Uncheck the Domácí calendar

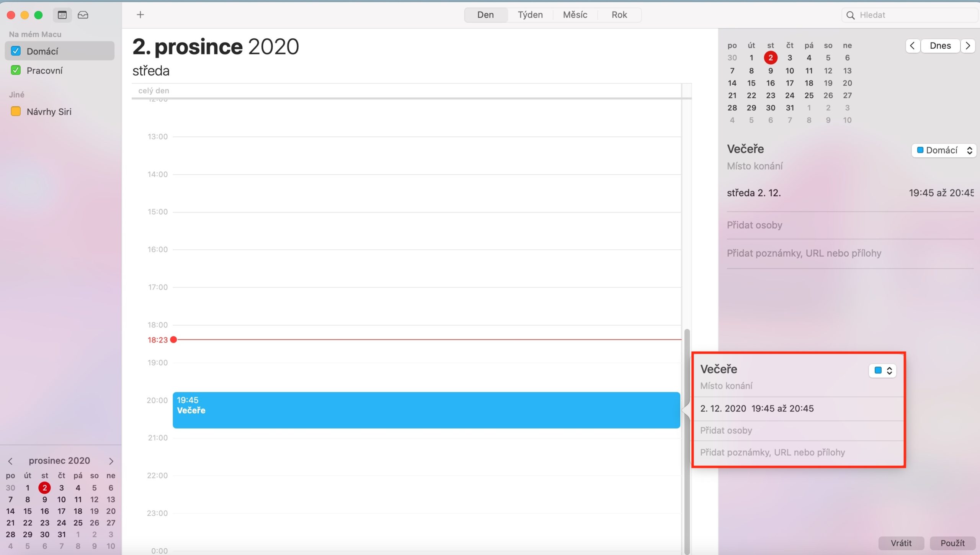click(x=16, y=51)
